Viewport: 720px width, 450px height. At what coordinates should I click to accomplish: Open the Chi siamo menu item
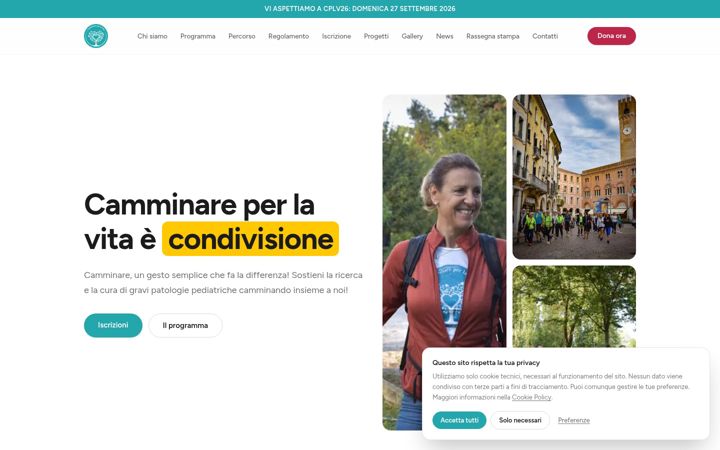pos(152,36)
